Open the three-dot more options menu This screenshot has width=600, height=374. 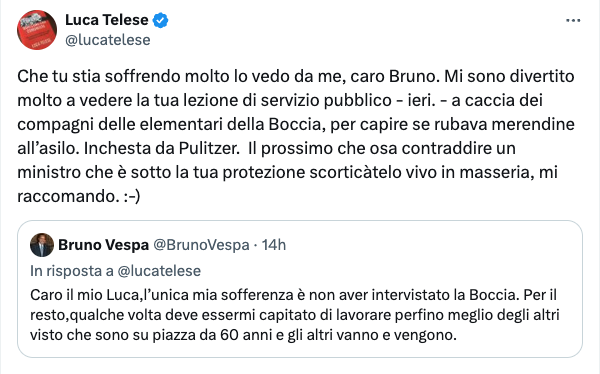click(x=573, y=20)
